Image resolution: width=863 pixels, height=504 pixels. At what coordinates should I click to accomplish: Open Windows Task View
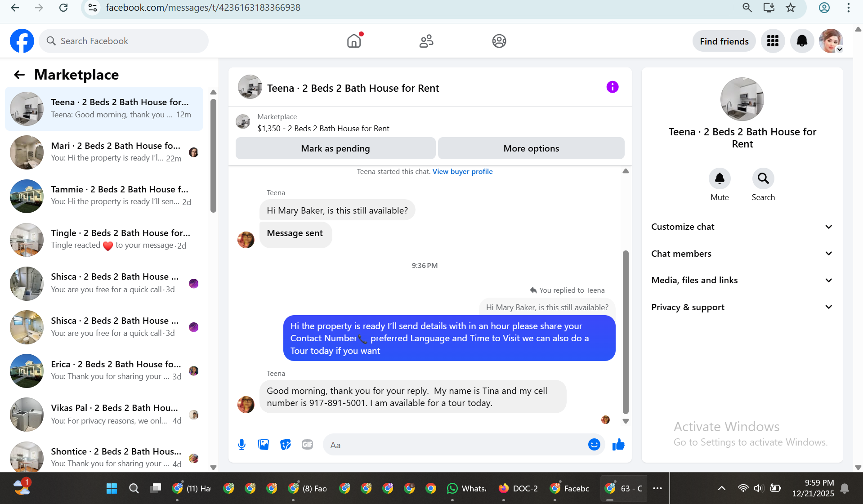coord(156,488)
